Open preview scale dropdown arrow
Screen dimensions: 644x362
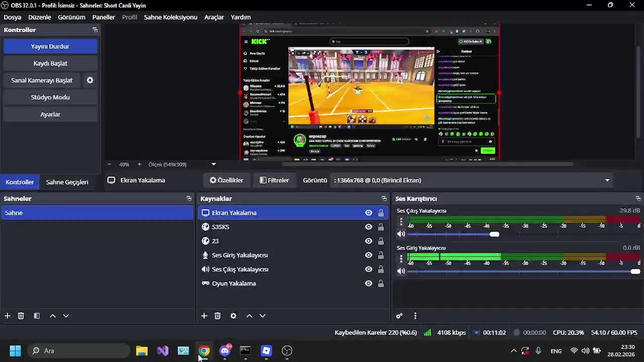[214, 164]
